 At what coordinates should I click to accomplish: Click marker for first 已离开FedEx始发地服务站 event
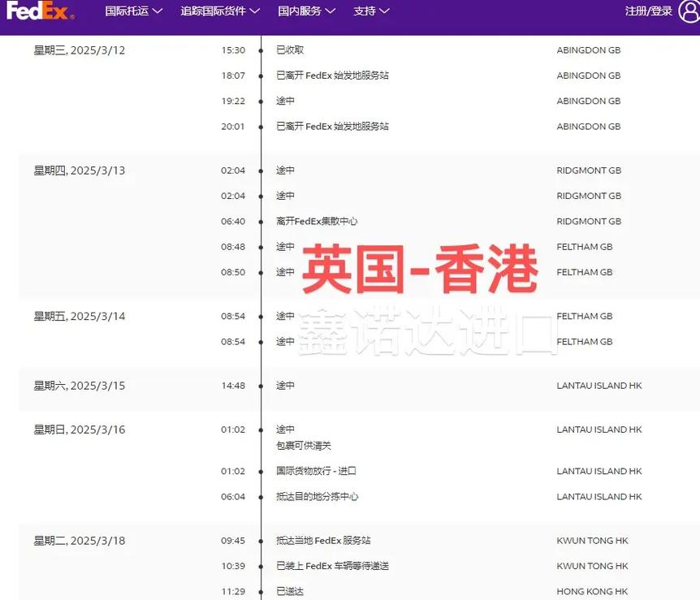[x=260, y=75]
